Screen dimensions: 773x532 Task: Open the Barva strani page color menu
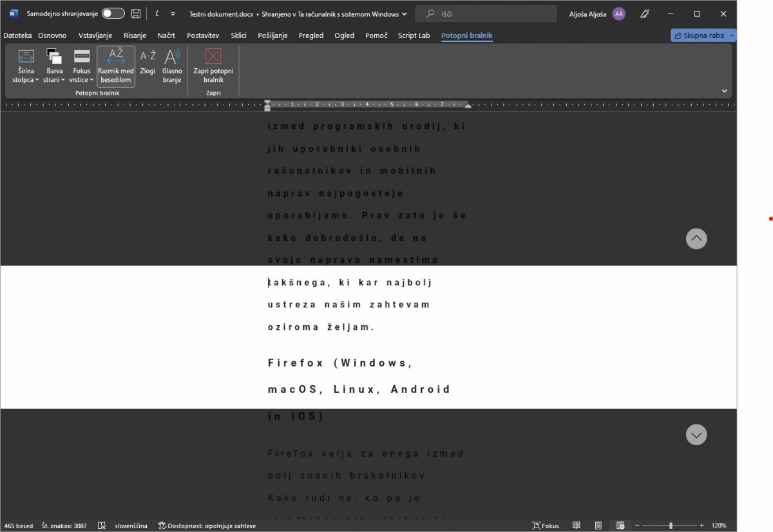coord(54,66)
